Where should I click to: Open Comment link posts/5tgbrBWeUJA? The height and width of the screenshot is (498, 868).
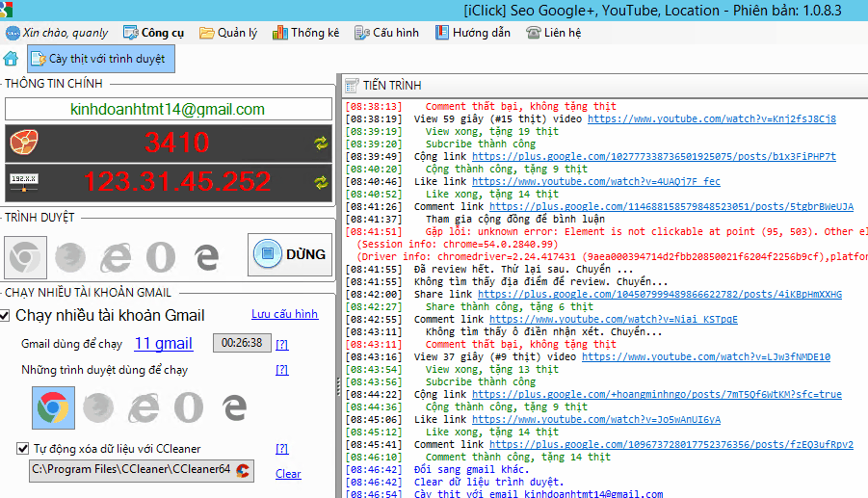coord(671,206)
